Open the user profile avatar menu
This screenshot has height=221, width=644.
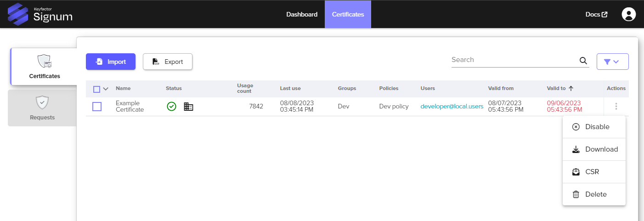pos(628,14)
